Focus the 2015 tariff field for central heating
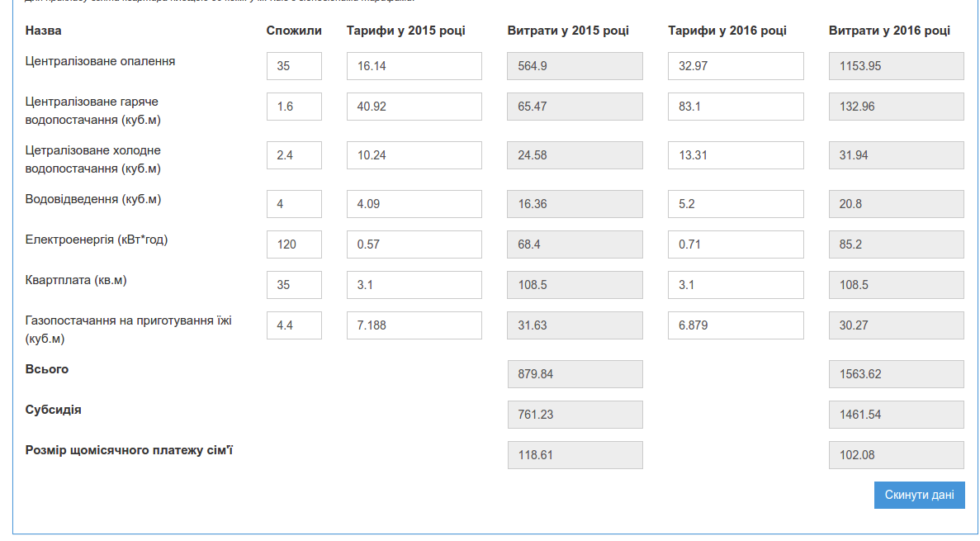 pos(414,66)
